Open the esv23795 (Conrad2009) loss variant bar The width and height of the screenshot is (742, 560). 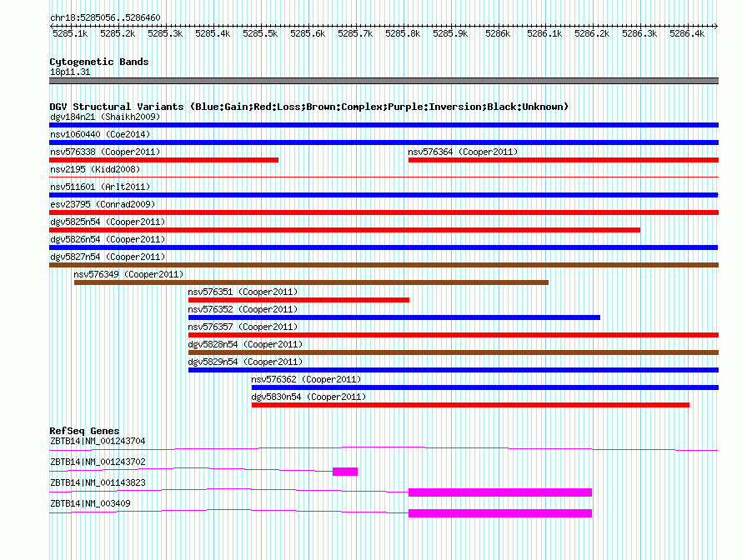[384, 212]
